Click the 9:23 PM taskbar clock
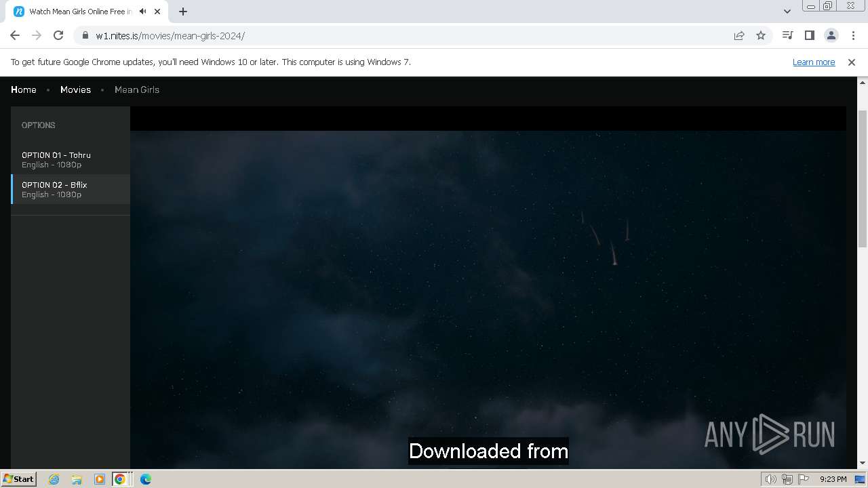The width and height of the screenshot is (868, 488). (x=833, y=479)
